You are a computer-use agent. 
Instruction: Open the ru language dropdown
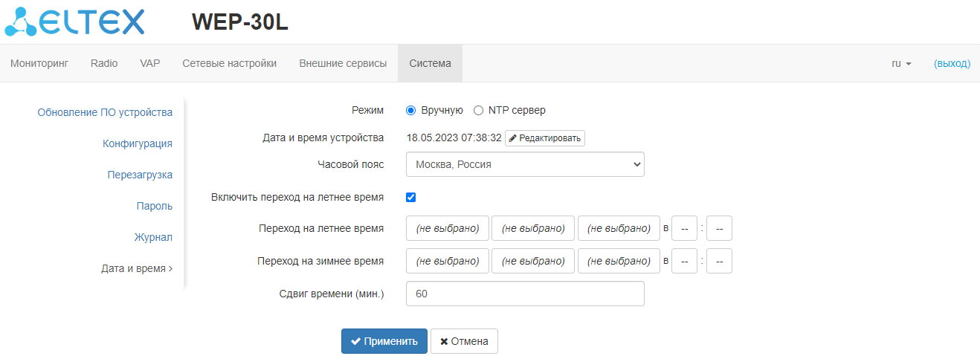901,64
